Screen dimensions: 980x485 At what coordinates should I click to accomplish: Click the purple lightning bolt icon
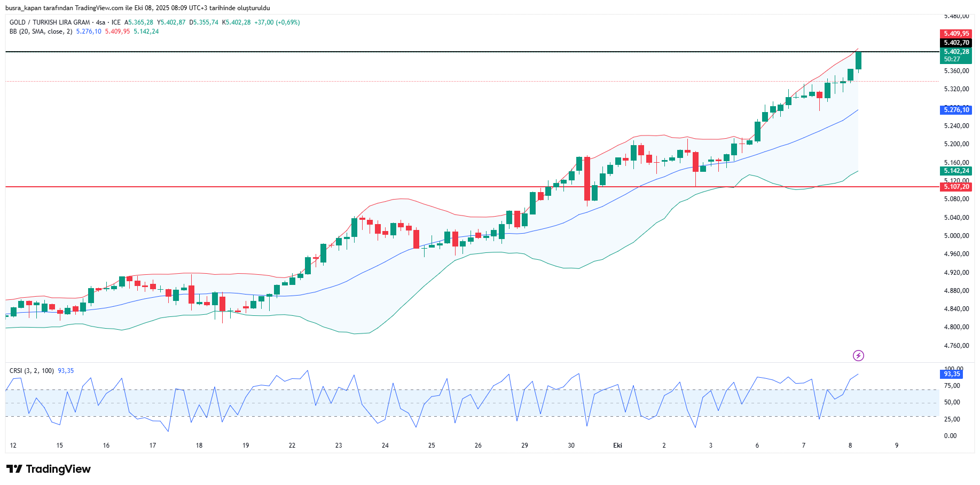858,355
